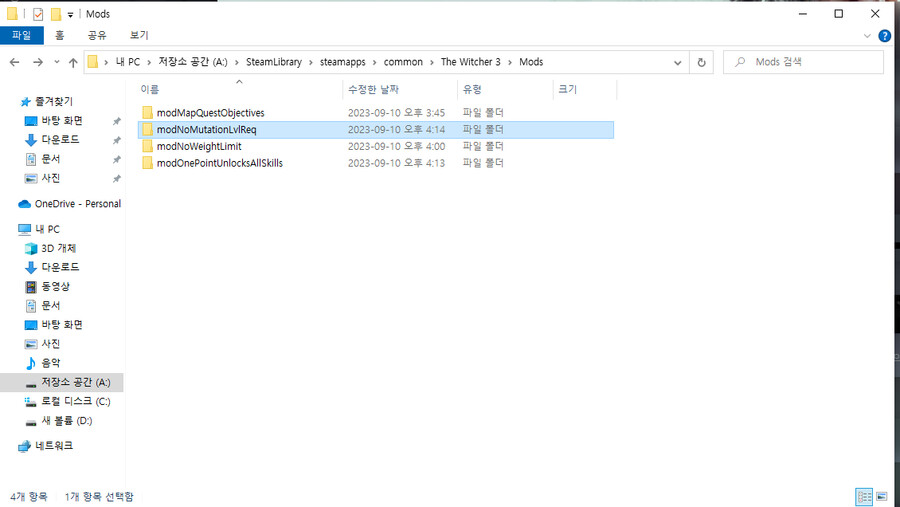Click the steamapps breadcrumb segment
This screenshot has width=900, height=507.
click(340, 62)
